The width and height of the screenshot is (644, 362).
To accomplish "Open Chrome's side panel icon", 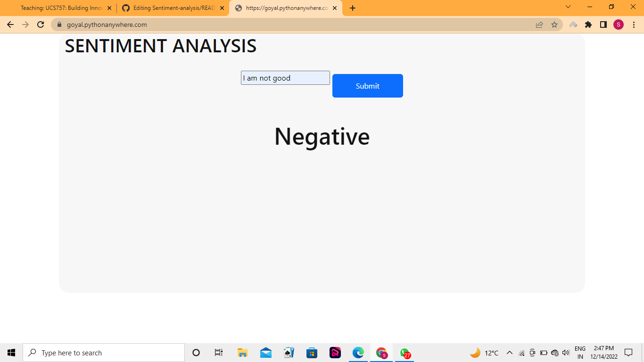I will pyautogui.click(x=603, y=24).
